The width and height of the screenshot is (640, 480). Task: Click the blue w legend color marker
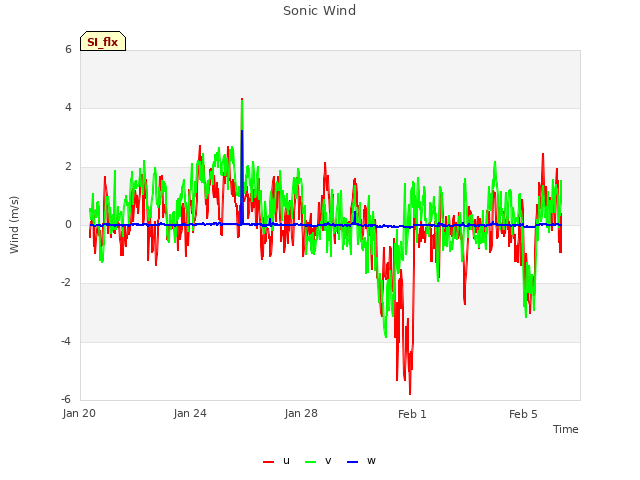352,462
